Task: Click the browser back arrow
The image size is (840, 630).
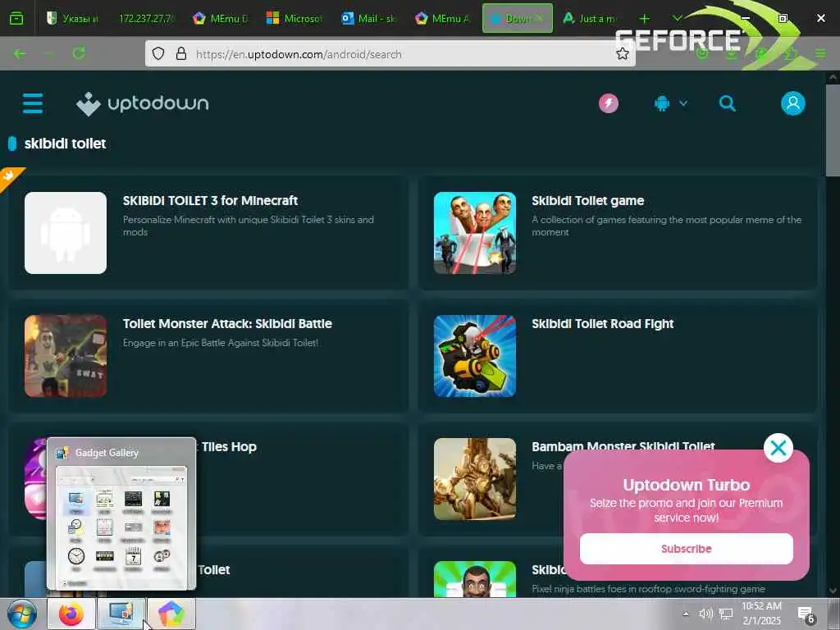Action: click(20, 53)
